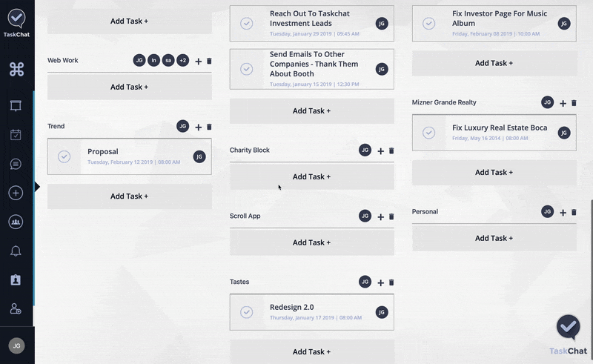Viewport: 593px width, 364px height.
Task: Click the notifications bell icon
Action: 16,251
